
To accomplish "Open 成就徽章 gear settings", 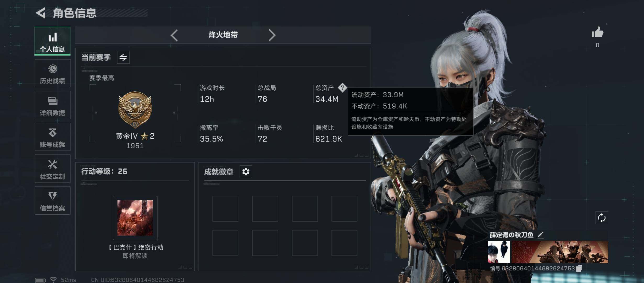I will point(246,172).
